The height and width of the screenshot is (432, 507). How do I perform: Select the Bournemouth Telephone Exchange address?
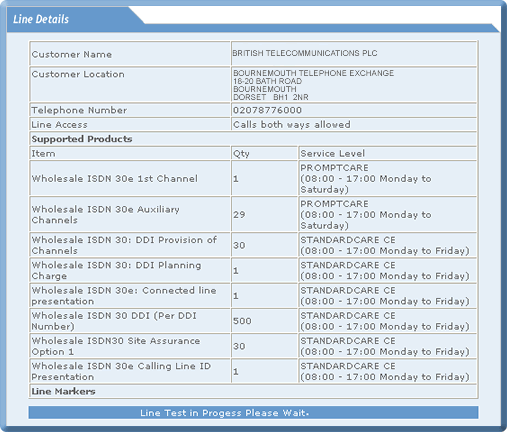tap(313, 85)
